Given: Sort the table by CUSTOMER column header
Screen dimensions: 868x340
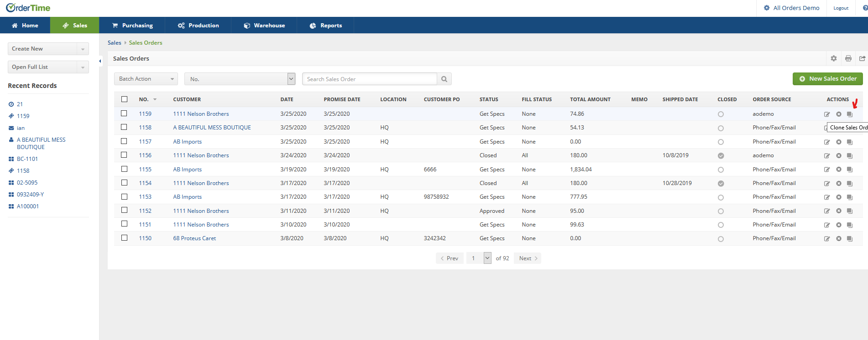Looking at the screenshot, I should [x=187, y=99].
